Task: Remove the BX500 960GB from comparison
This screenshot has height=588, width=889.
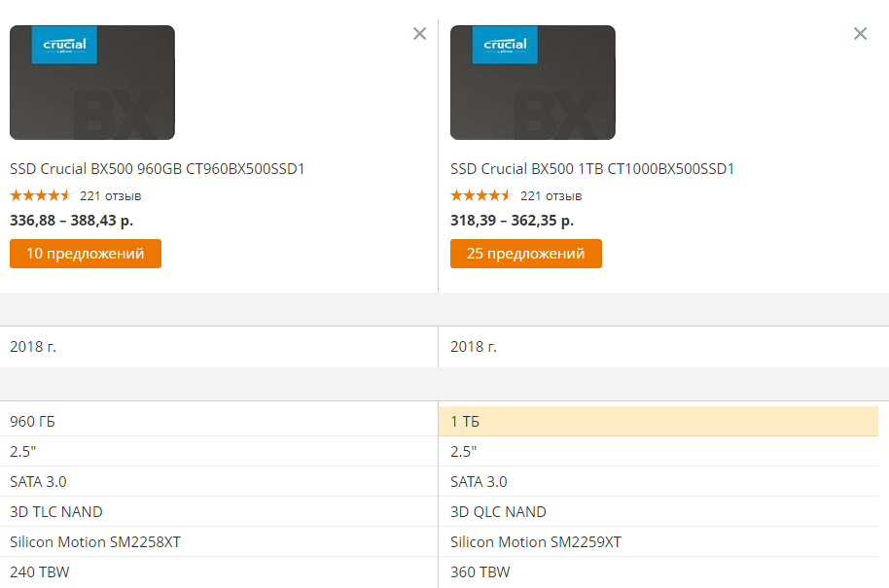Action: click(x=419, y=34)
